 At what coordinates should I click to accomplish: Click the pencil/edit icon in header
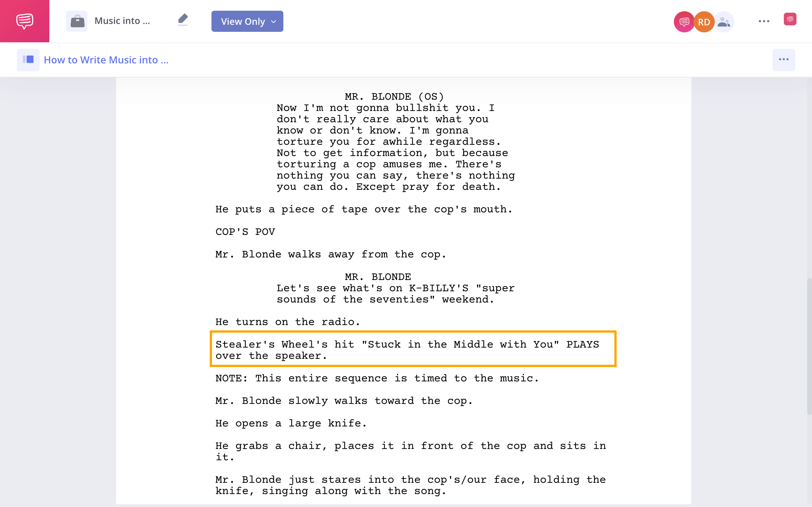tap(183, 20)
